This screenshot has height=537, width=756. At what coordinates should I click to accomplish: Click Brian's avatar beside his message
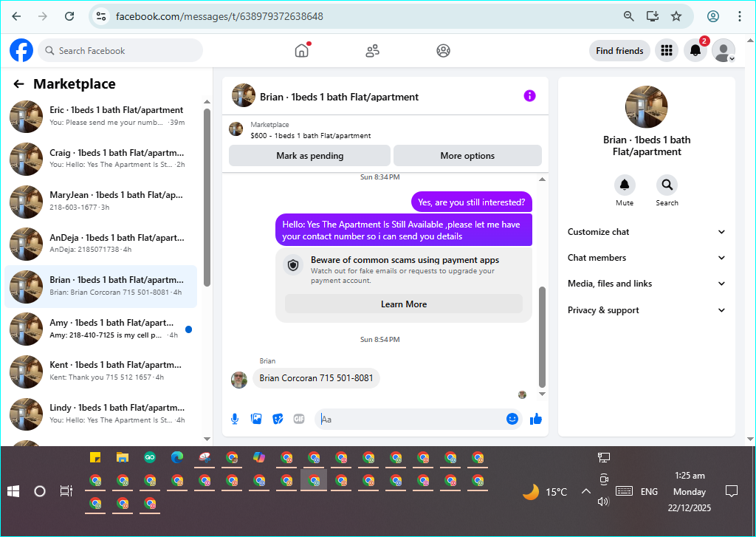239,380
